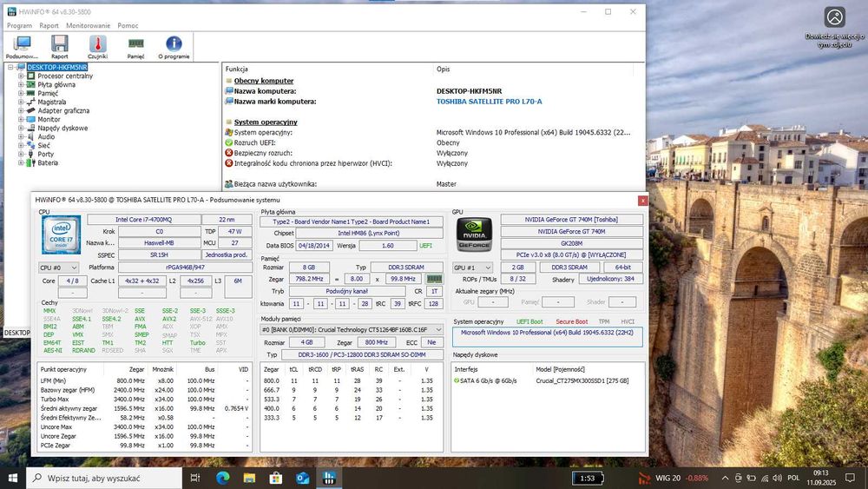This screenshot has width=868, height=489.
Task: Click the HWiNFO app icon in the title bar
Action: click(11, 11)
